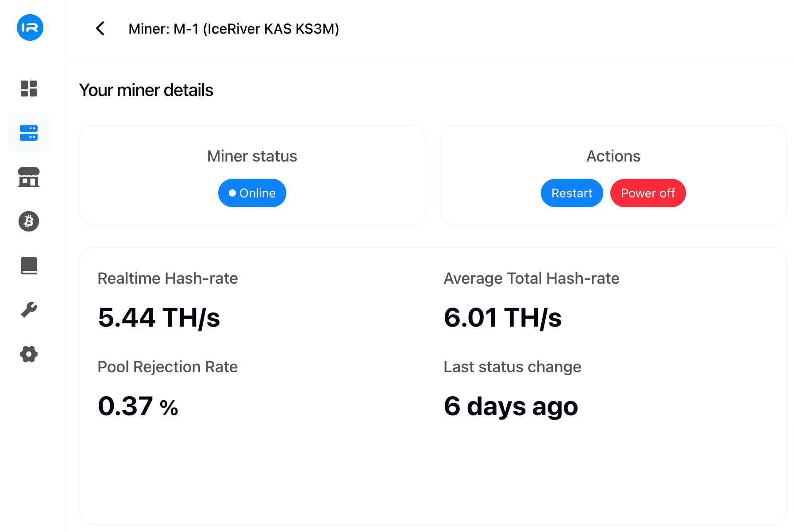Click the '6 days ago' status change value
Viewport: 794px width, 532px height.
(511, 406)
